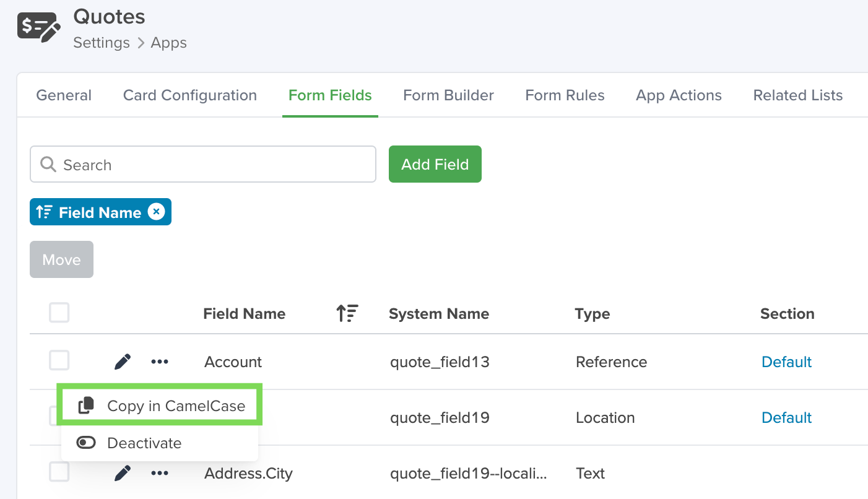The image size is (868, 499).
Task: Toggle the select-all checkbox in table header
Action: 59,313
